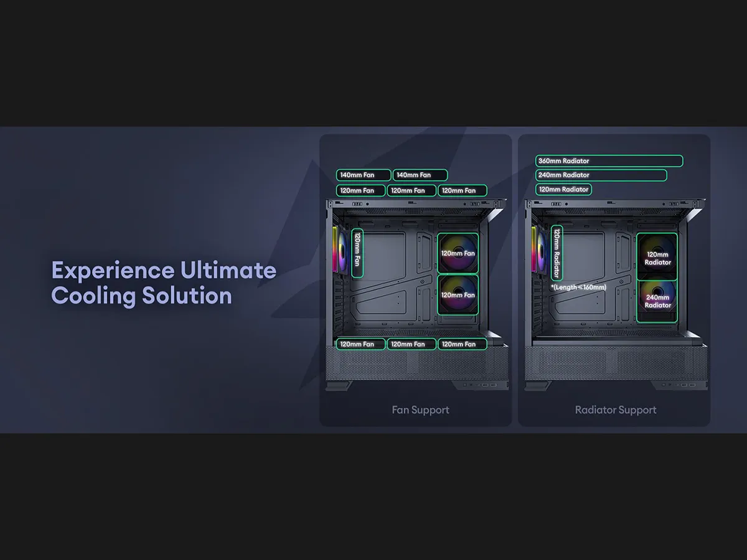Click the "*(Length≤160mm)" note
The height and width of the screenshot is (560, 747).
point(578,287)
